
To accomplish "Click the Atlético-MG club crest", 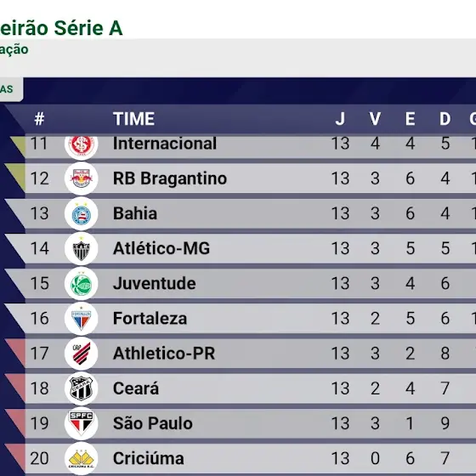I will pyautogui.click(x=81, y=248).
